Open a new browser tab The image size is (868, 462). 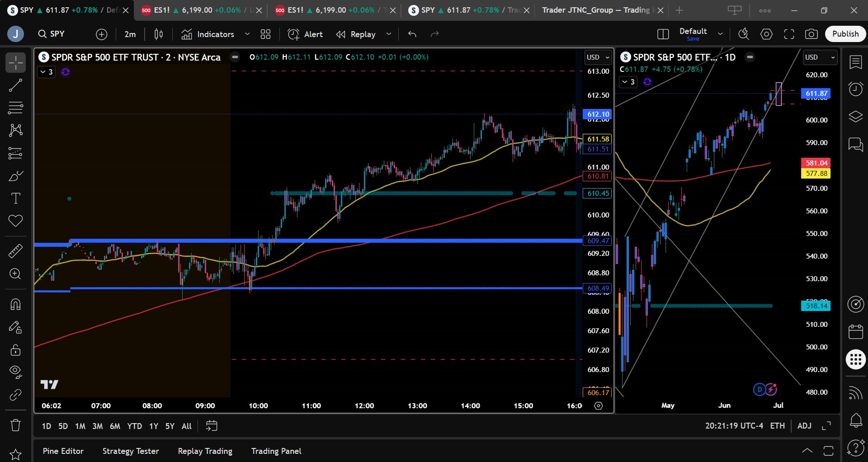click(x=679, y=10)
